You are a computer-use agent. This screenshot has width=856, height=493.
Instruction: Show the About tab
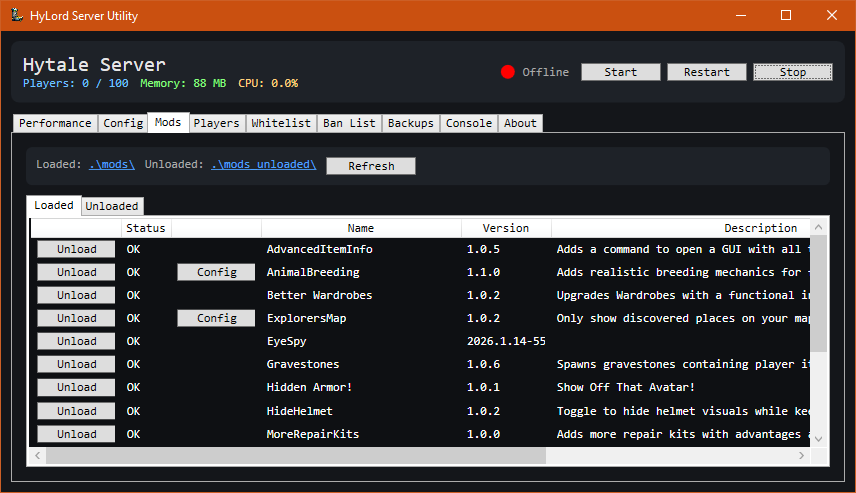pyautogui.click(x=520, y=123)
